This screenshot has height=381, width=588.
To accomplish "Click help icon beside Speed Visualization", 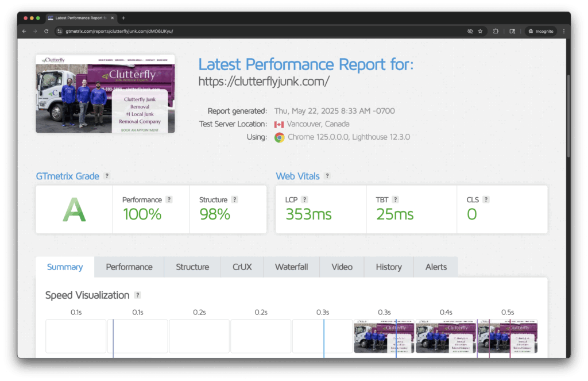I will (x=138, y=295).
